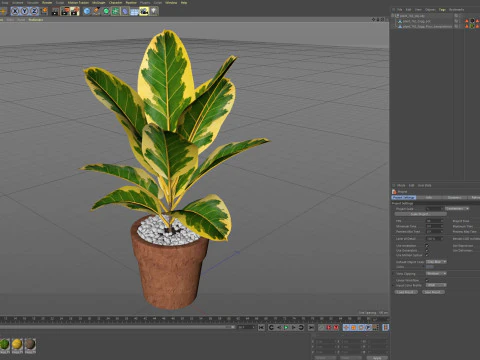Open Default Object Color dropdown
Image resolution: width=480 pixels, height=360 pixels.
click(x=436, y=262)
